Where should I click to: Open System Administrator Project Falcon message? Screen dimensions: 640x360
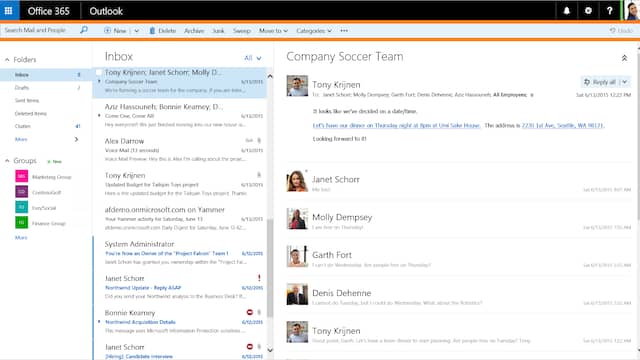point(180,253)
